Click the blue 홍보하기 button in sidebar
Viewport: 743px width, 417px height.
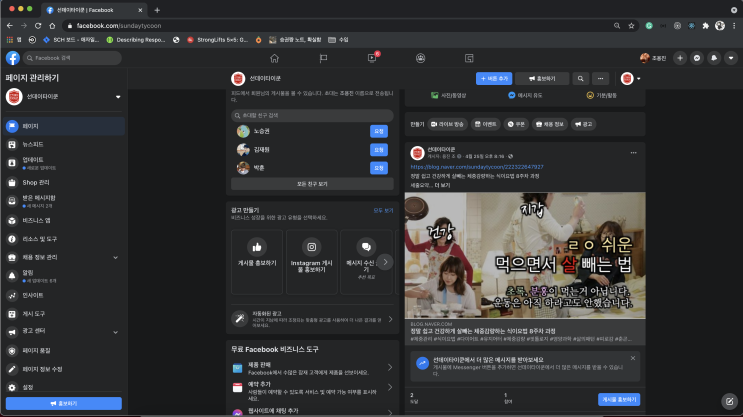click(x=64, y=403)
